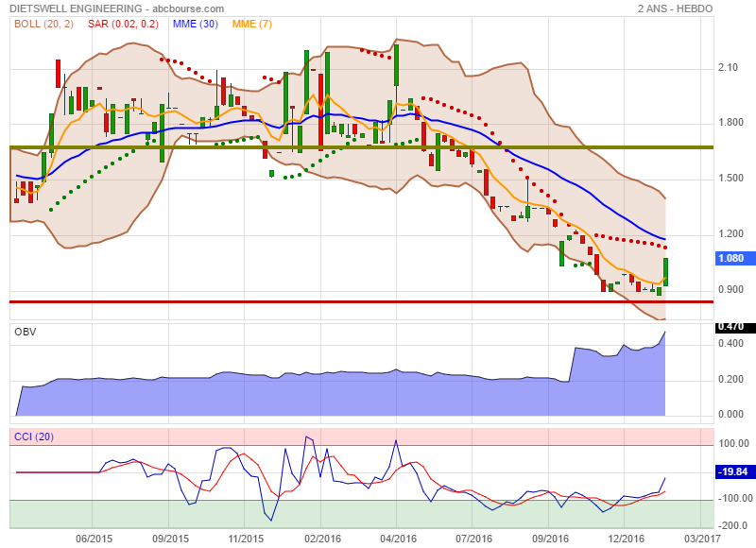
Task: Click the -200.0 CCI axis label
Action: pos(733,526)
